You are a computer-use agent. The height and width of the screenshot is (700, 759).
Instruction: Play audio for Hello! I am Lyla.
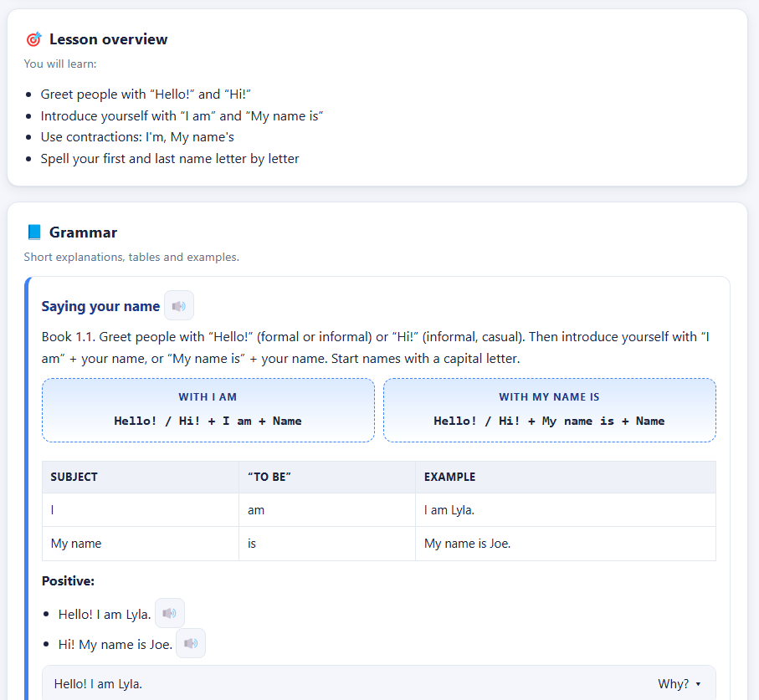[169, 613]
